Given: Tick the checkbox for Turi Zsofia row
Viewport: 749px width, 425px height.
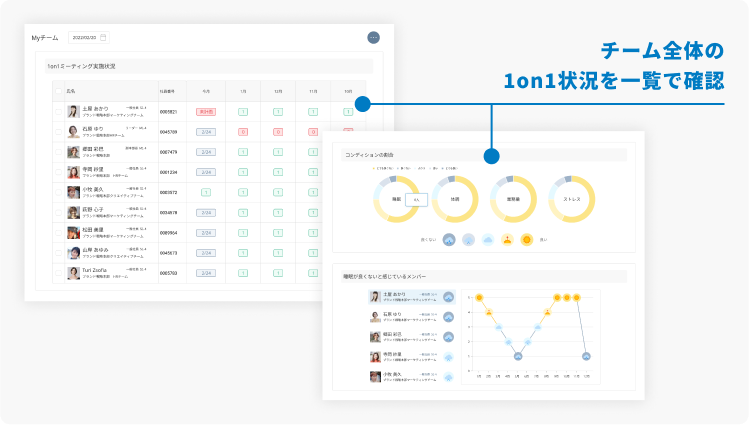Looking at the screenshot, I should (60, 272).
